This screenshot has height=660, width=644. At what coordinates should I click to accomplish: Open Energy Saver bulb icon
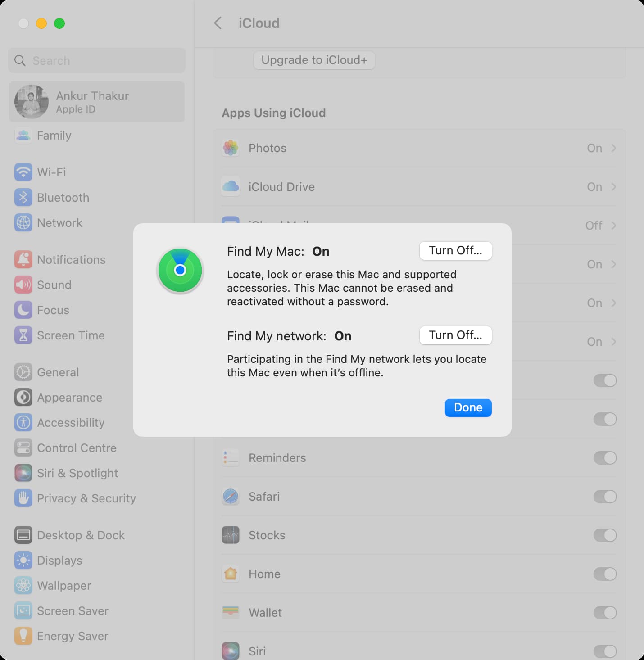23,636
